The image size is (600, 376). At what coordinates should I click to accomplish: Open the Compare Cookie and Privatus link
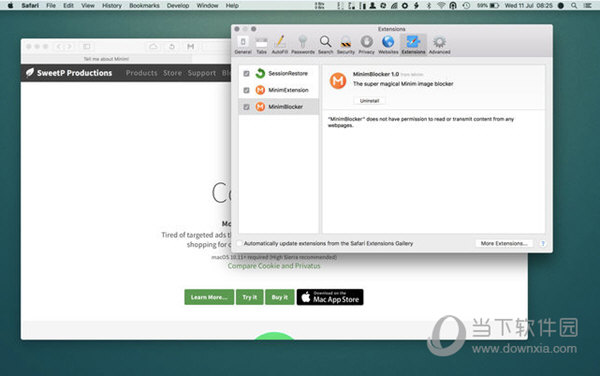274,266
